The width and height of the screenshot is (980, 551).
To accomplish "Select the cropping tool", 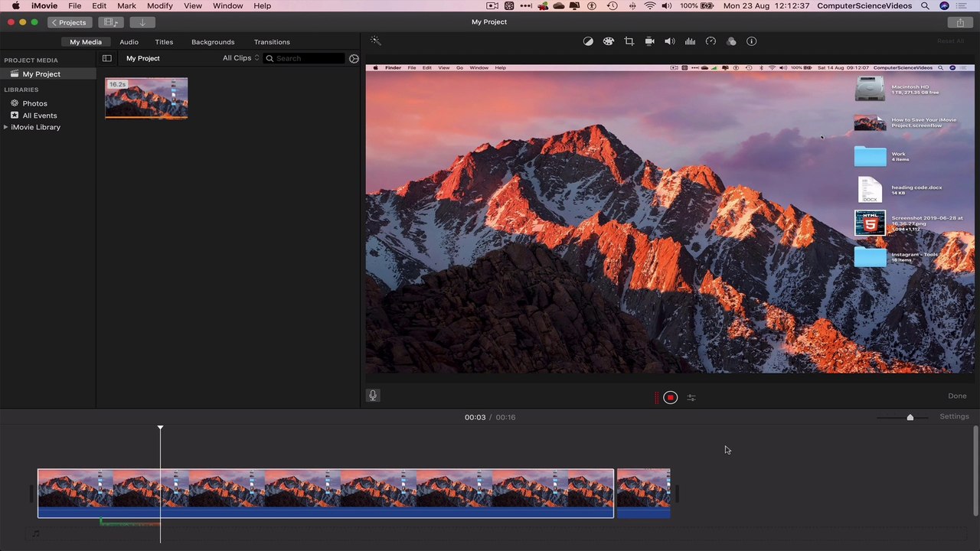I will [629, 41].
